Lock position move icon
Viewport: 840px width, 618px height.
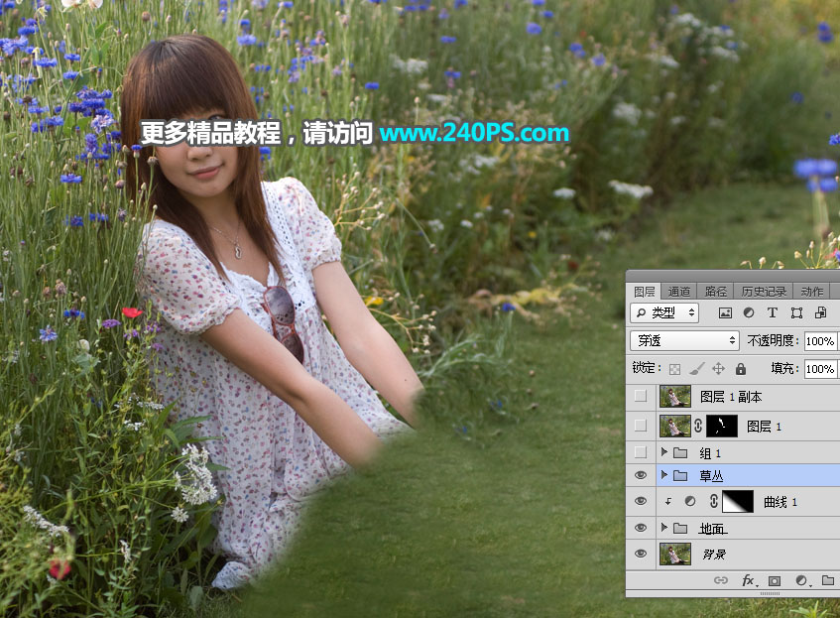[x=718, y=369]
